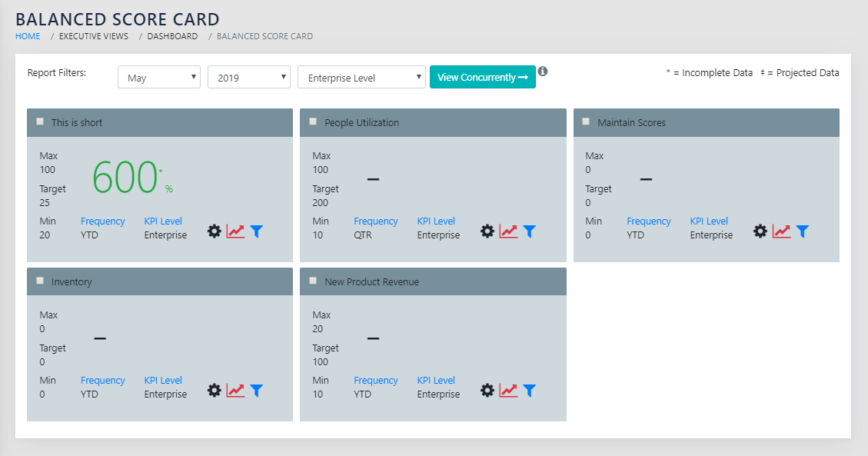Check the This is short checkbox

tap(40, 121)
